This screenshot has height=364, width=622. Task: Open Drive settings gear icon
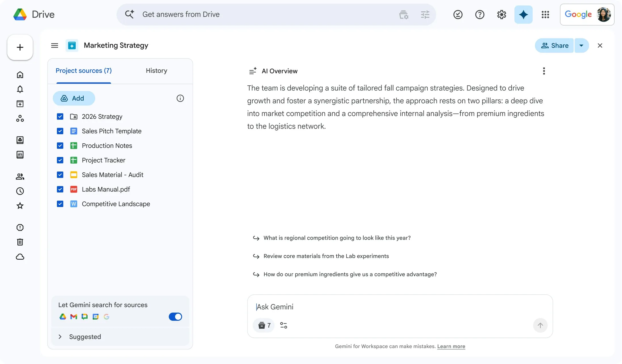(x=501, y=14)
